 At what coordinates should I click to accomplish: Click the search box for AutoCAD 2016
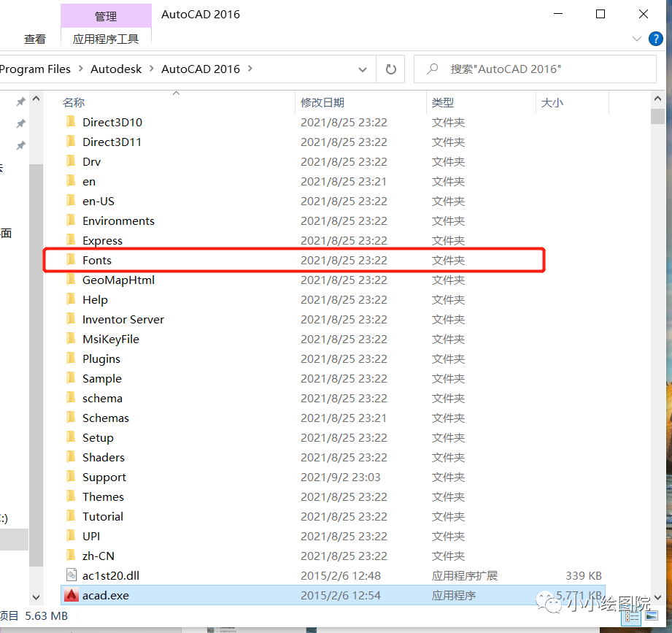point(535,69)
